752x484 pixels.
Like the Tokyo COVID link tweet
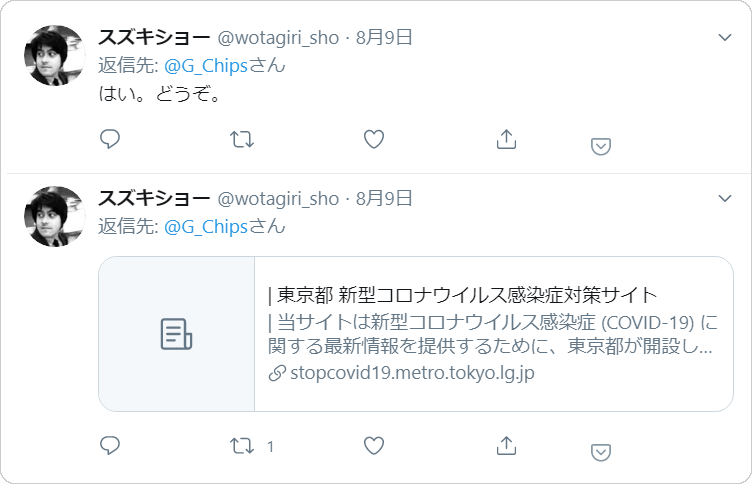click(x=374, y=446)
